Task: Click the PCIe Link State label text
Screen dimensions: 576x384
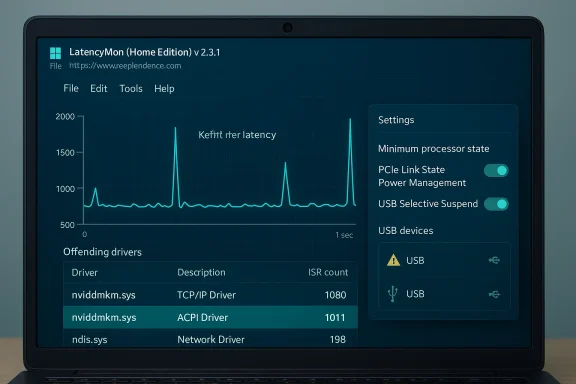Action: click(x=411, y=170)
